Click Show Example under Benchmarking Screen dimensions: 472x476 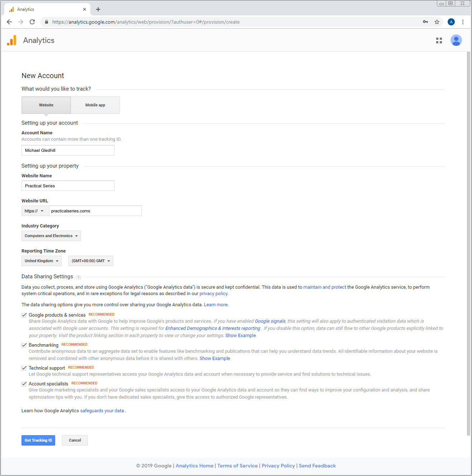click(215, 359)
